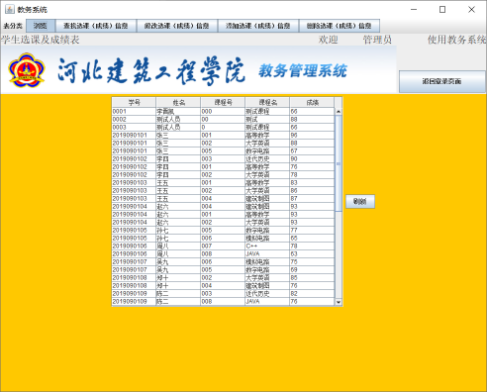488x392 pixels.
Task: Click the score 69 cell
Action: [x=312, y=270]
